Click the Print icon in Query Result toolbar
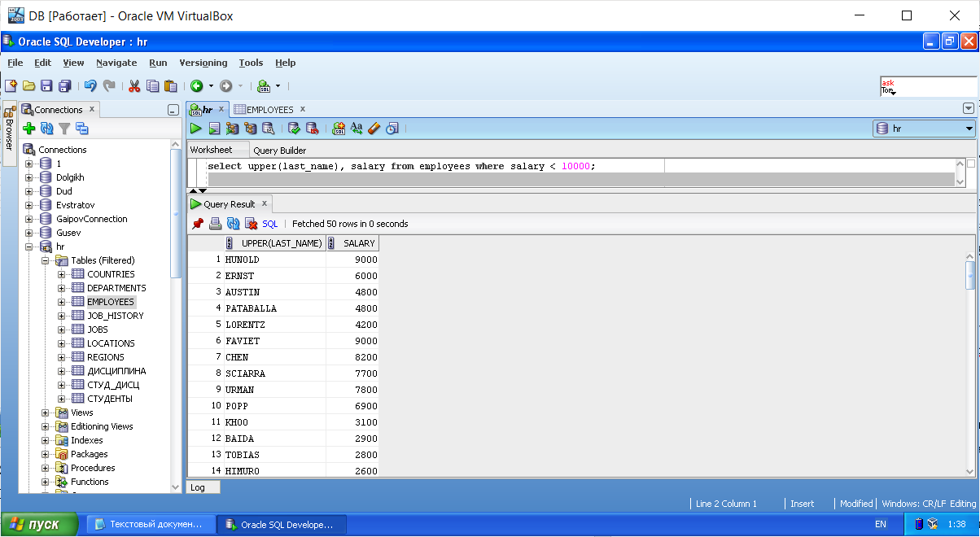The width and height of the screenshot is (980, 537). pos(216,223)
